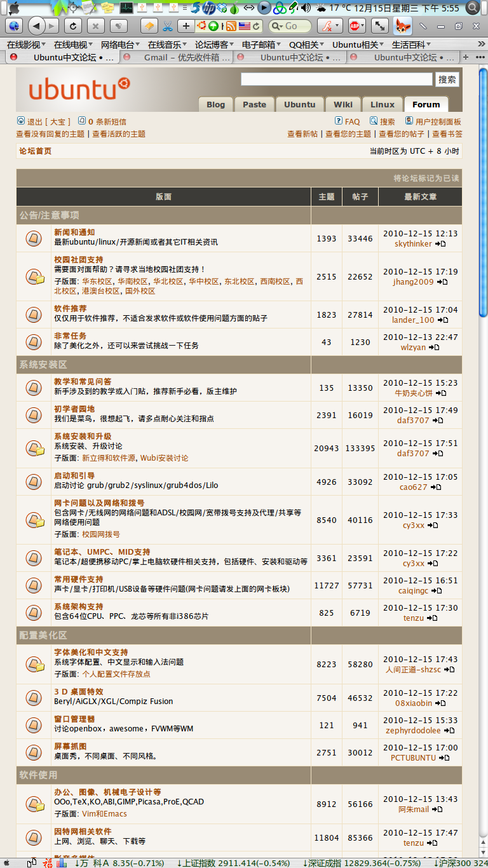Image resolution: width=488 pixels, height=868 pixels.
Task: Click the stop loading X button
Action: coord(95,26)
